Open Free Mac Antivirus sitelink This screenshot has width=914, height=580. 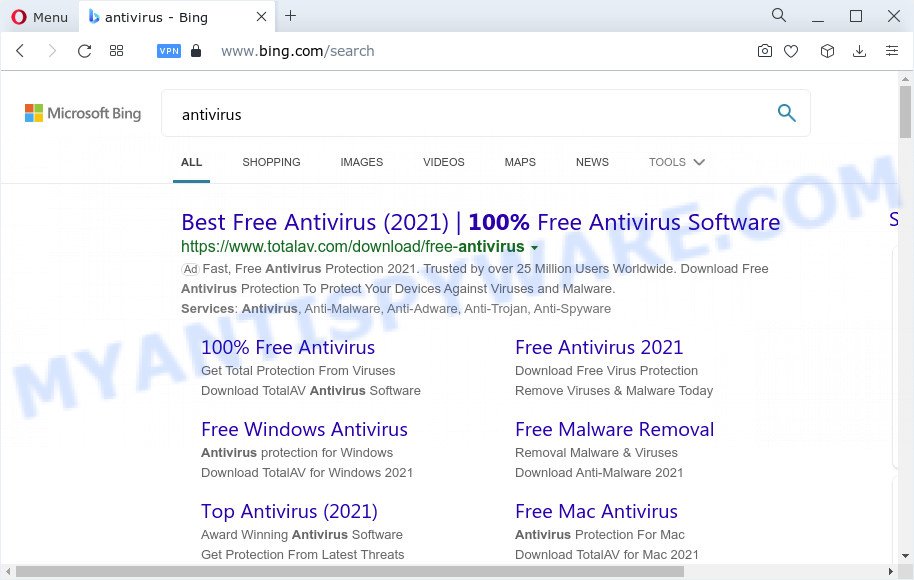(x=596, y=511)
